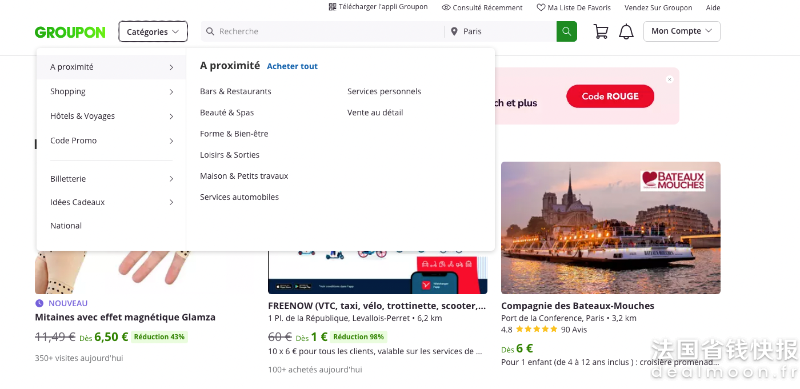Open Loisirs & Sorties subcategory
Viewport: 800px width, 389px height.
(230, 155)
